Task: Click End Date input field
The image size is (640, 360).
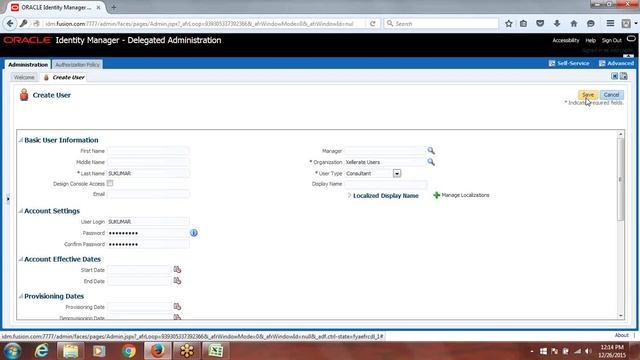Action: tap(139, 281)
